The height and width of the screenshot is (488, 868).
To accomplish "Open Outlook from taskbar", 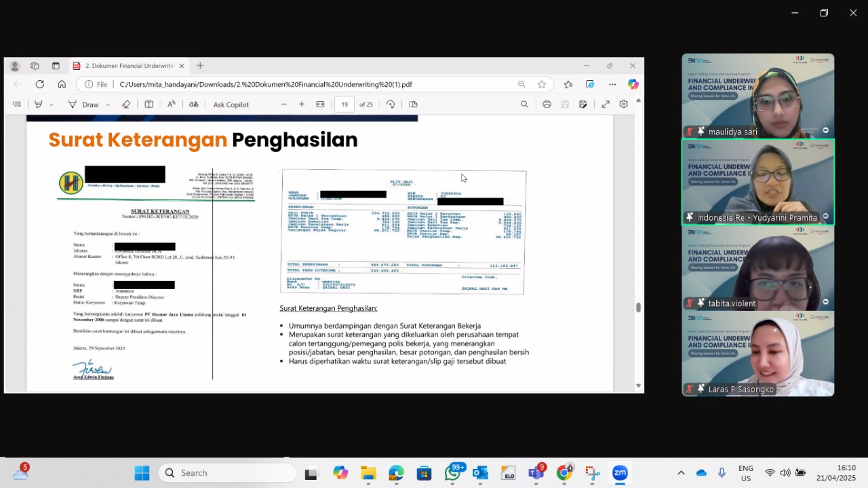I will (480, 473).
